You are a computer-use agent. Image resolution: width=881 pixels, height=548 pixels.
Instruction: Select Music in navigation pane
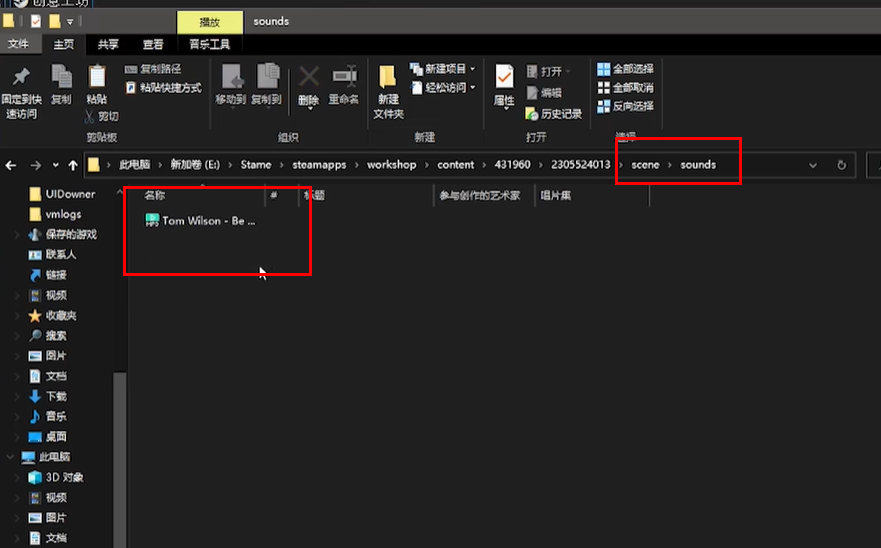point(48,416)
